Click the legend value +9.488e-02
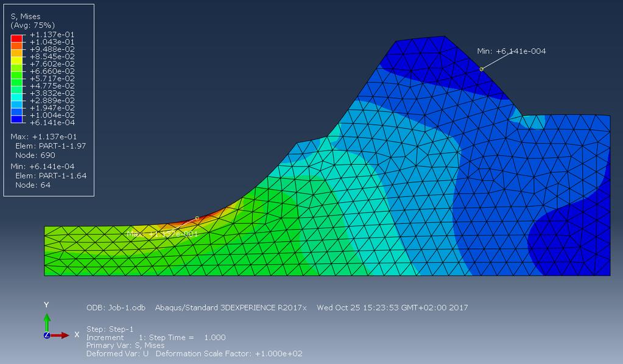Screen dimensions: 623x364 click(52, 49)
